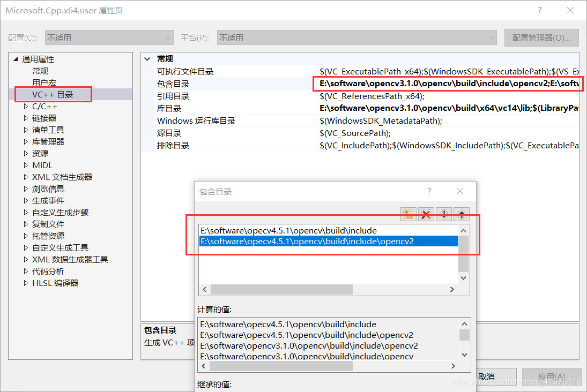
Task: Expand the MIDL tree node
Action: pos(26,165)
